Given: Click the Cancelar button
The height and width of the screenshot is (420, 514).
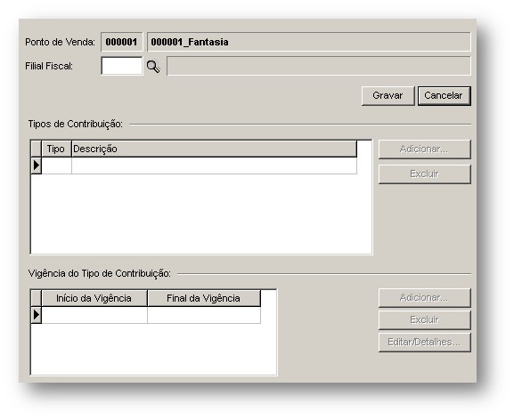Looking at the screenshot, I should (x=444, y=95).
